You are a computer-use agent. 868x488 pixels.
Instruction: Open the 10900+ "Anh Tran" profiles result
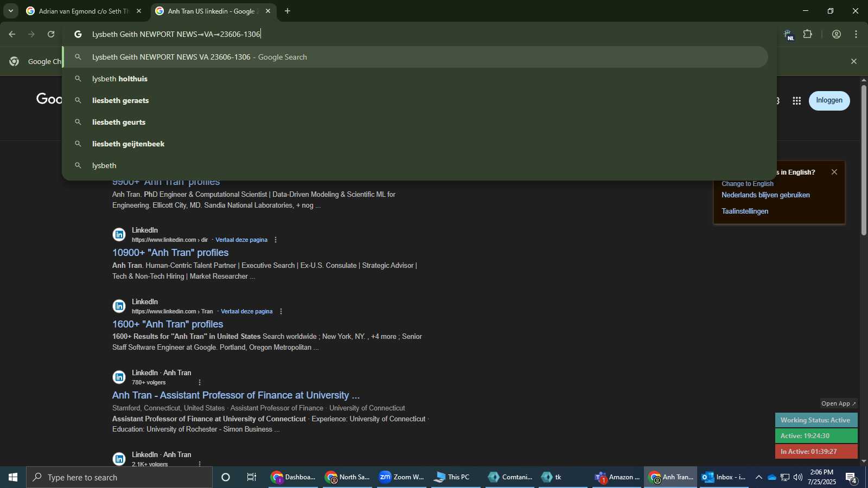[x=170, y=253]
